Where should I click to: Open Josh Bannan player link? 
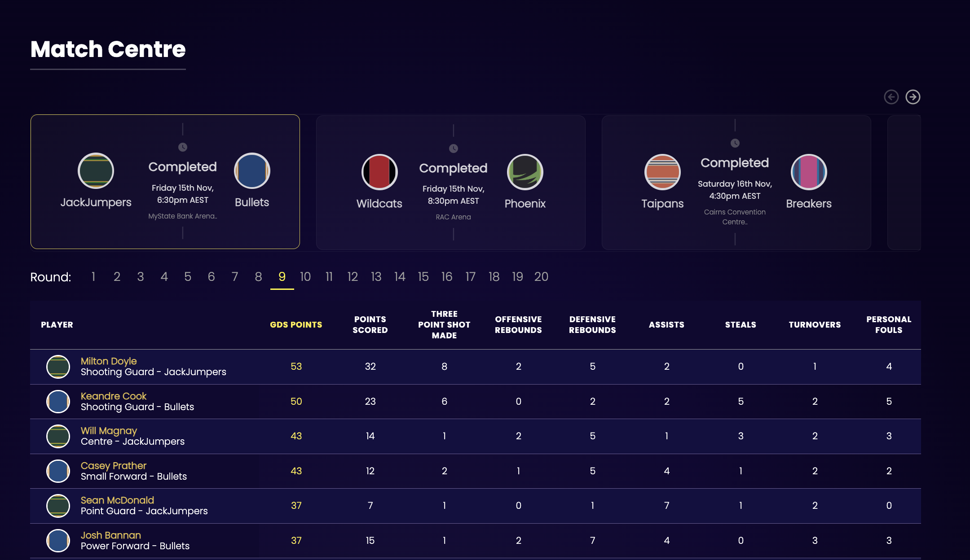coord(111,535)
